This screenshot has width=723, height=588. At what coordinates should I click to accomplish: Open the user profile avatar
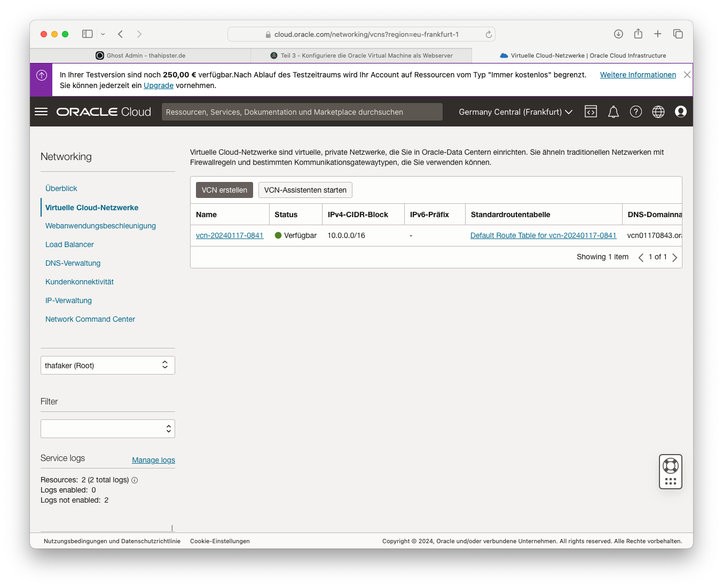click(x=680, y=112)
